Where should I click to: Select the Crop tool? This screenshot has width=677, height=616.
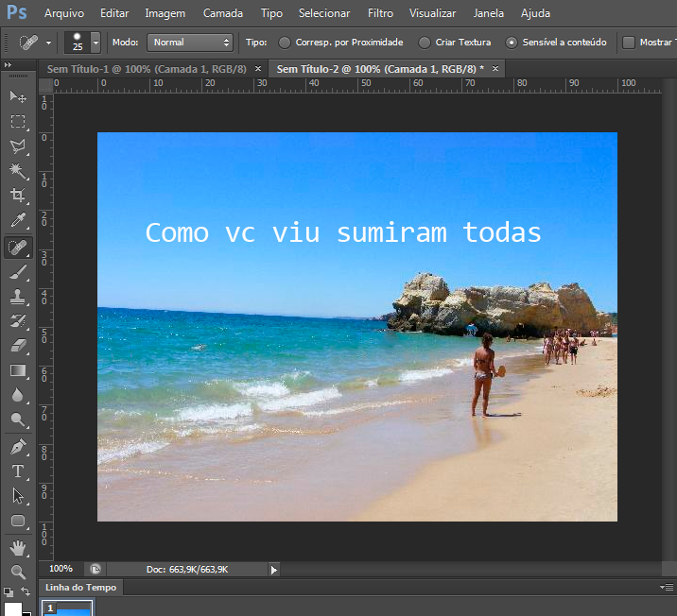[x=18, y=195]
